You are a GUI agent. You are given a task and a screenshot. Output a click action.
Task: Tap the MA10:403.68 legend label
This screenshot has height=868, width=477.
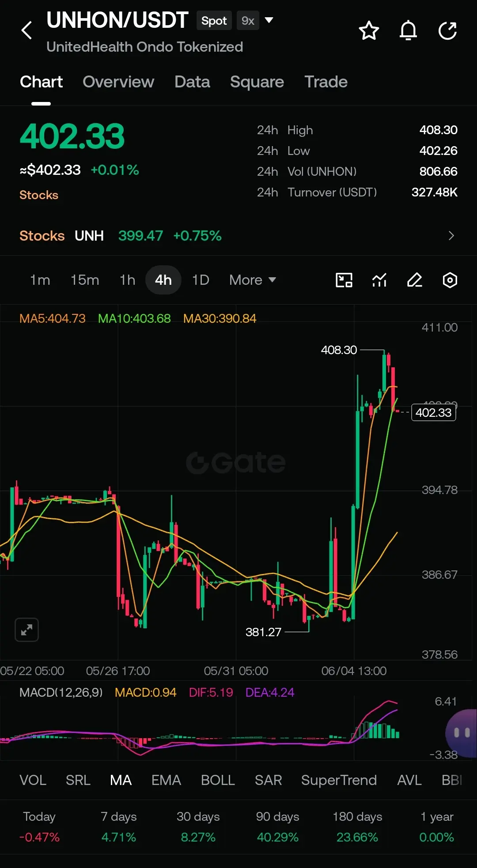[x=134, y=318]
